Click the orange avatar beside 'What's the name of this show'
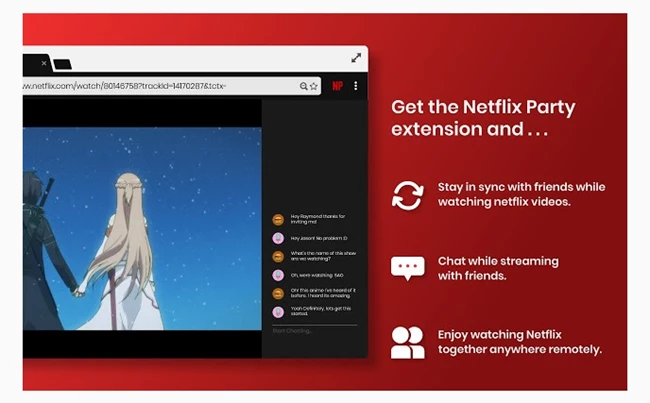 (278, 257)
